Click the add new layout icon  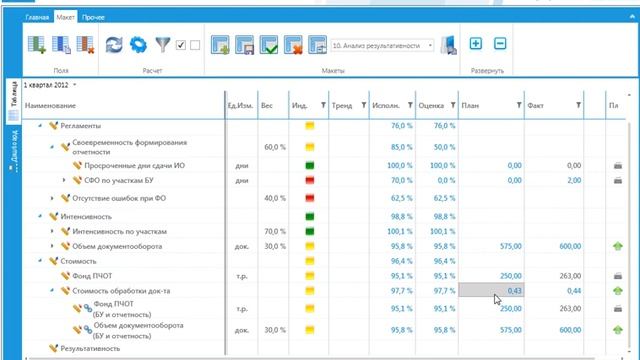220,45
